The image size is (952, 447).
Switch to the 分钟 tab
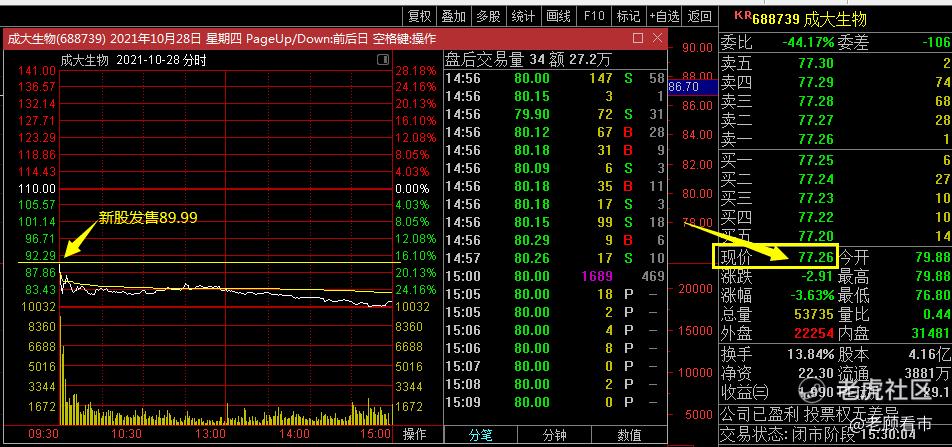pyautogui.click(x=555, y=435)
